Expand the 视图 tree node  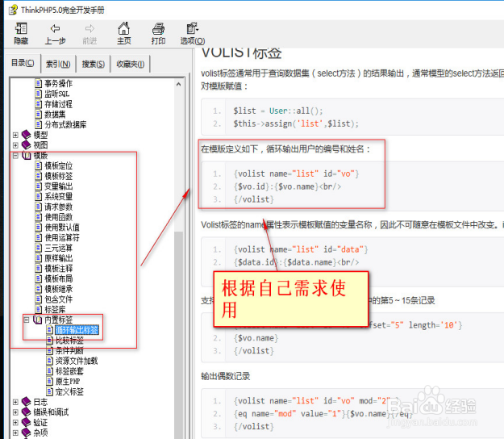point(15,145)
